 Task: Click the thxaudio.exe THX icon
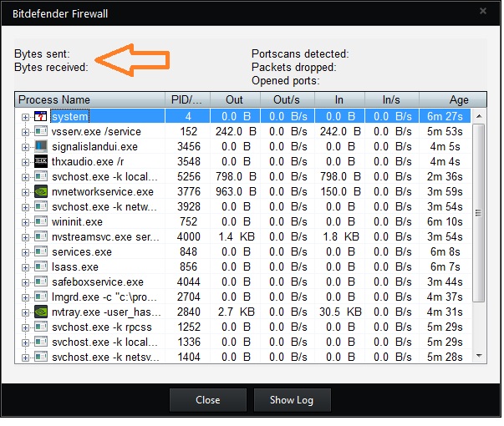[x=41, y=161]
